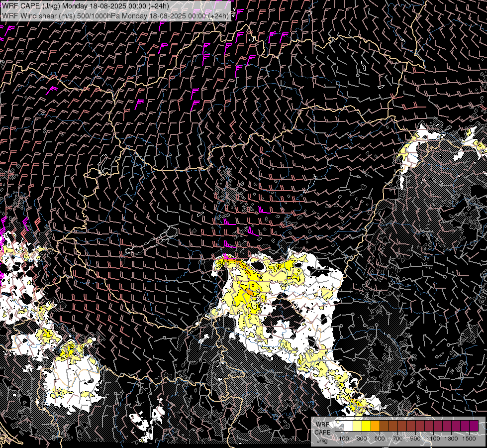Click the brown swatch right after 500 tick
Screen dimensions: 487x448
(x=384, y=426)
